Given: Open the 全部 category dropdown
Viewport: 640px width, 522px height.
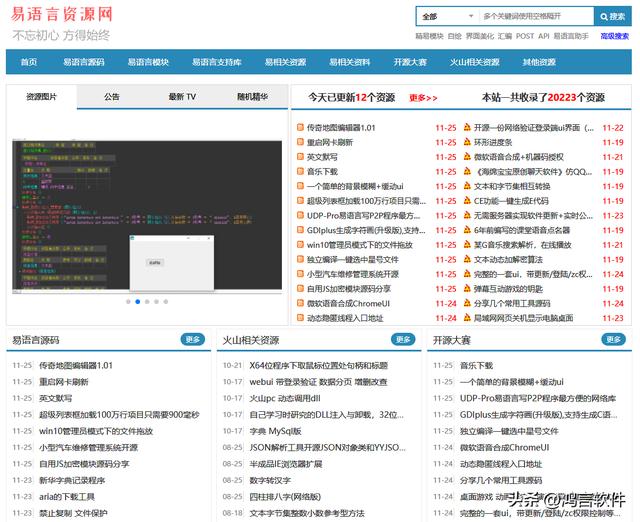Looking at the screenshot, I should coord(448,16).
